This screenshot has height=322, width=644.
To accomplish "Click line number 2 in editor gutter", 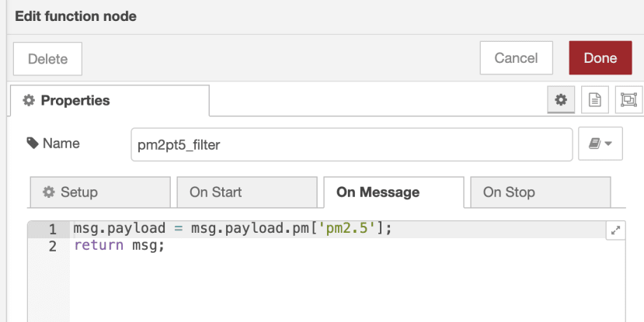I will 53,247.
